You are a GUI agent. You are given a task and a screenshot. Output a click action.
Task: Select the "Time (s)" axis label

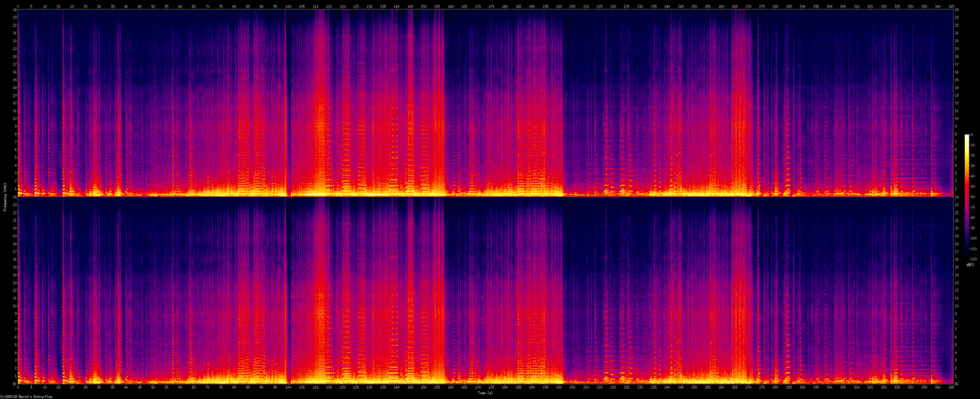[x=485, y=393]
